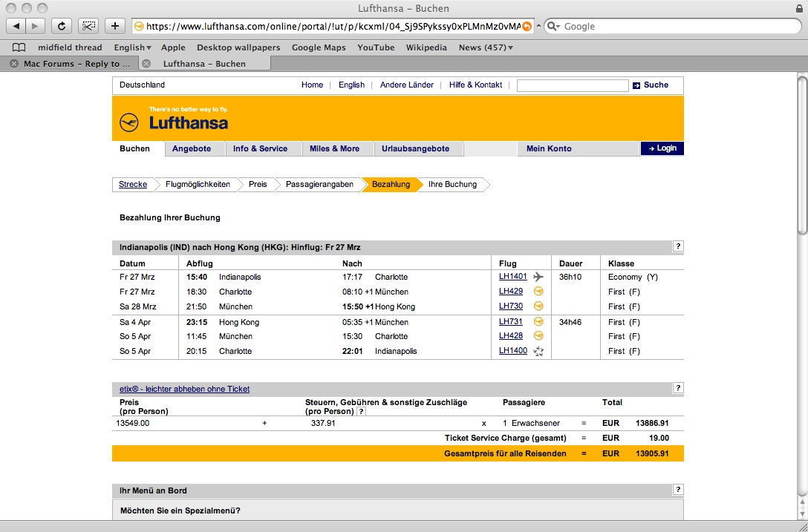Image resolution: width=808 pixels, height=532 pixels.
Task: Go to the Home link
Action: (x=312, y=85)
